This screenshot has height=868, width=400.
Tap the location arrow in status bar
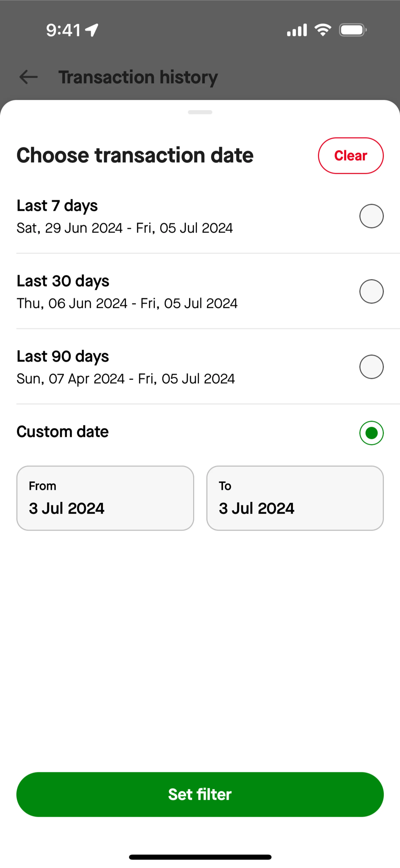pos(92,30)
